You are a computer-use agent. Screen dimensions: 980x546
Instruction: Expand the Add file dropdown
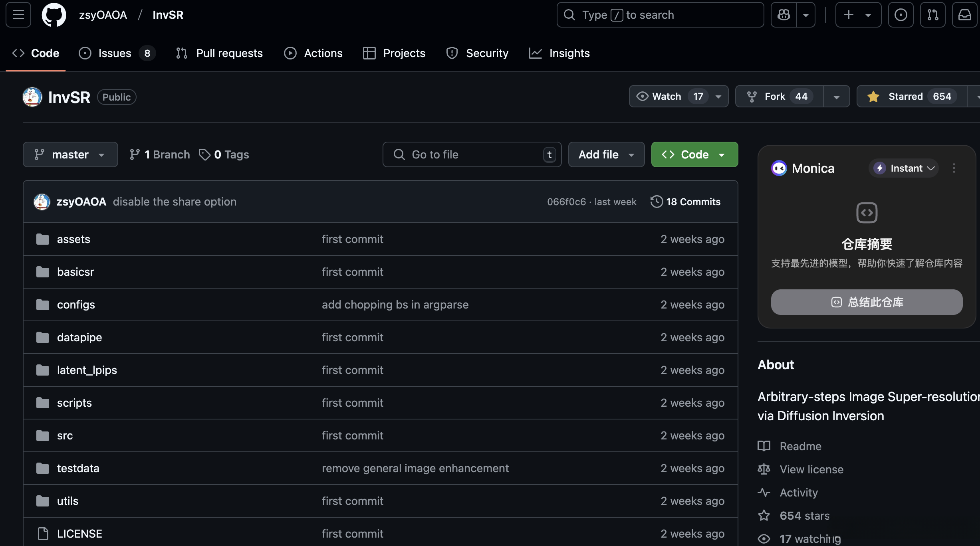coord(606,154)
